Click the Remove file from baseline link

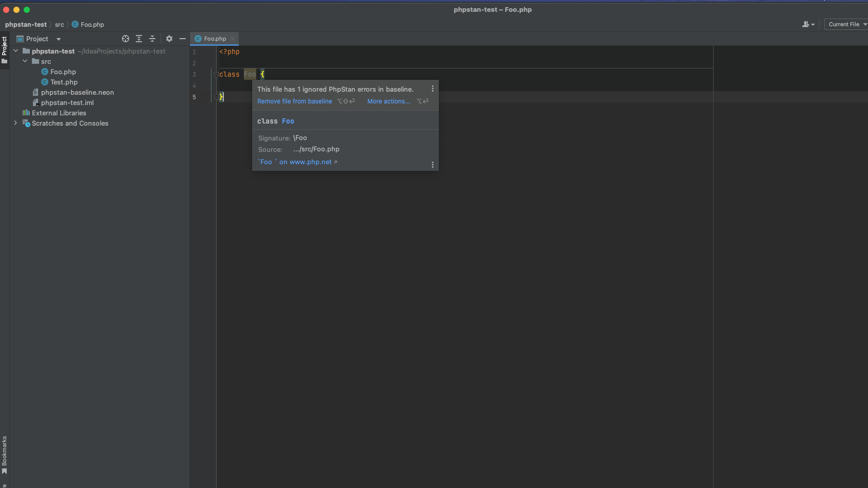294,101
